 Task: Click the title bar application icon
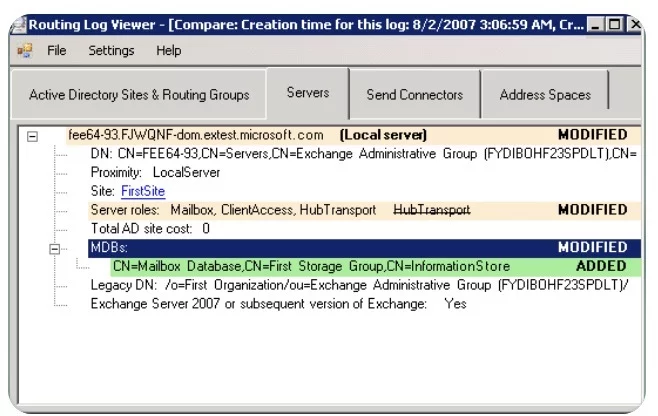18,25
